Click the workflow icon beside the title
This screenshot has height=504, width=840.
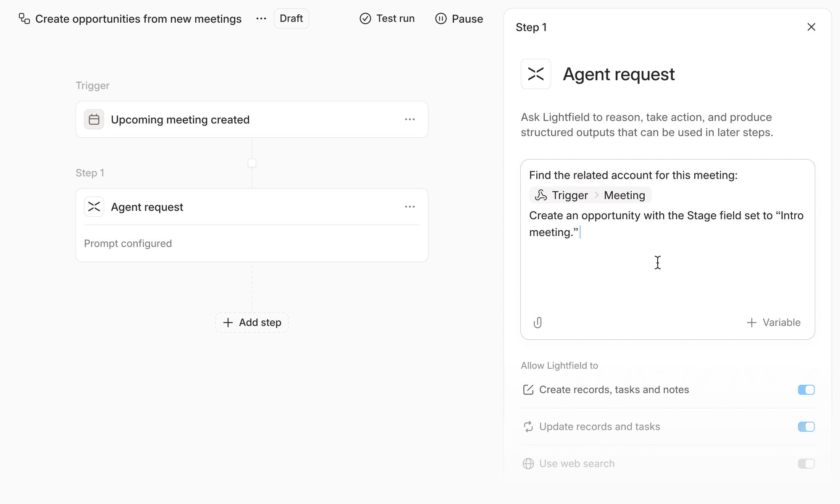click(24, 19)
